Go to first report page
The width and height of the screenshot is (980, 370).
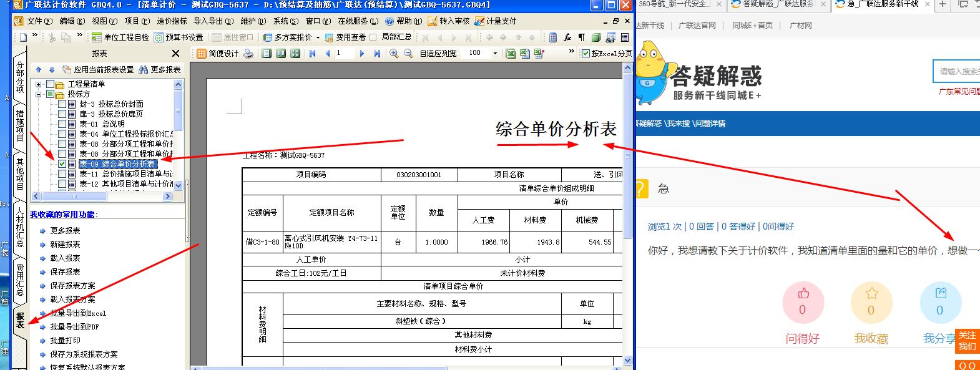[313, 54]
